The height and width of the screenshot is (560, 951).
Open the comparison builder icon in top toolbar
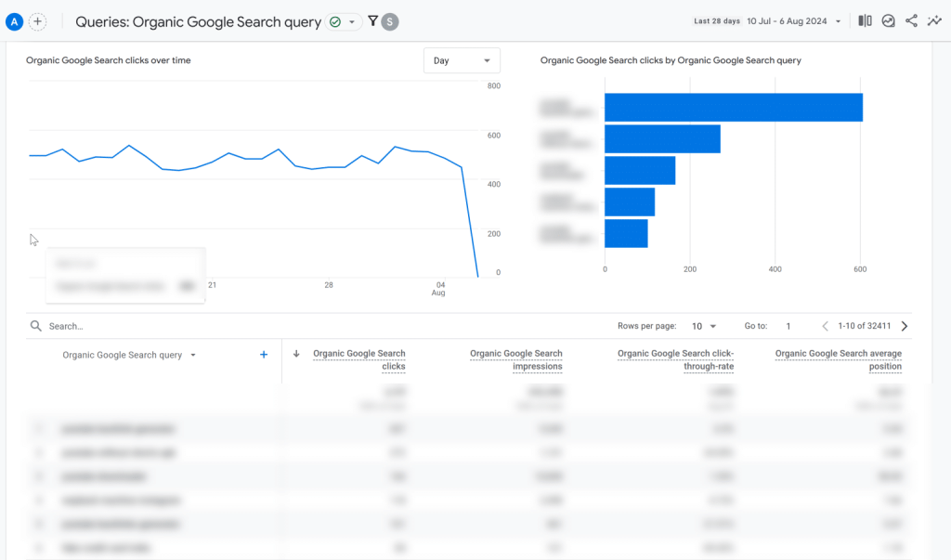(x=865, y=20)
